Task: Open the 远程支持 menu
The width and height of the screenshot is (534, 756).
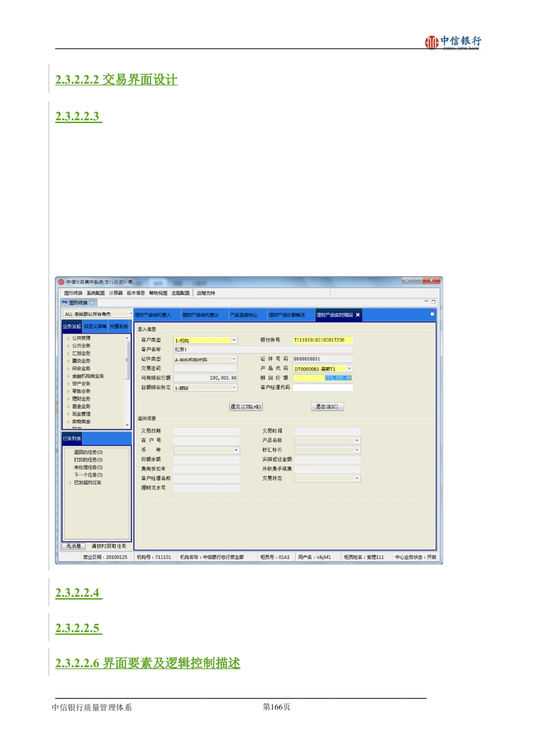Action: coord(206,293)
